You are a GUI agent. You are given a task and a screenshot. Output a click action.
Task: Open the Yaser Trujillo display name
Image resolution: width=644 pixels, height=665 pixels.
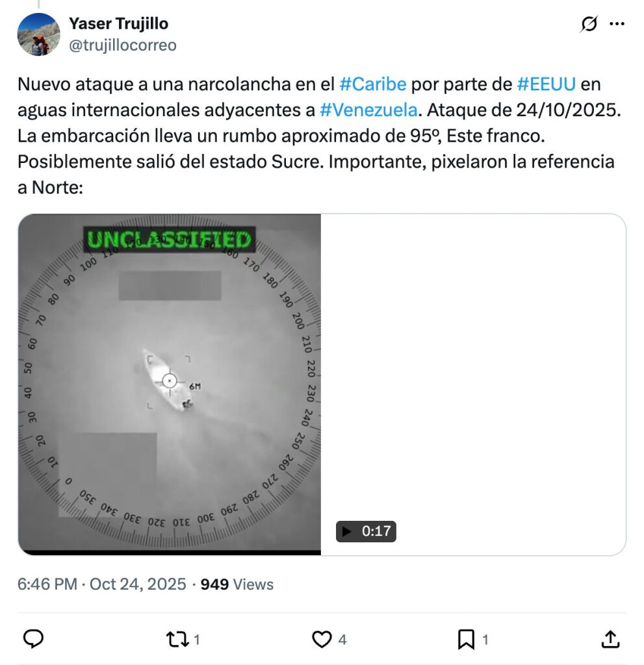118,24
